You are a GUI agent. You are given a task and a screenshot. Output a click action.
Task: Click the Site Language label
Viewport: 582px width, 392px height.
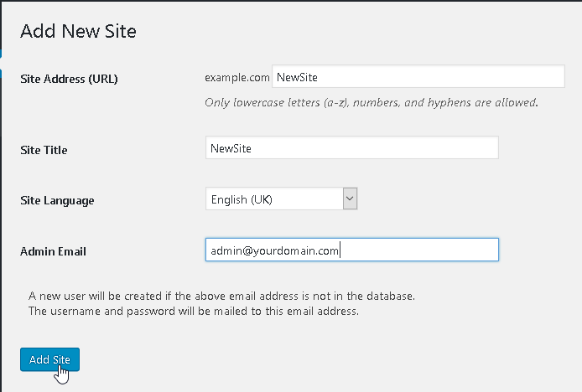point(57,200)
